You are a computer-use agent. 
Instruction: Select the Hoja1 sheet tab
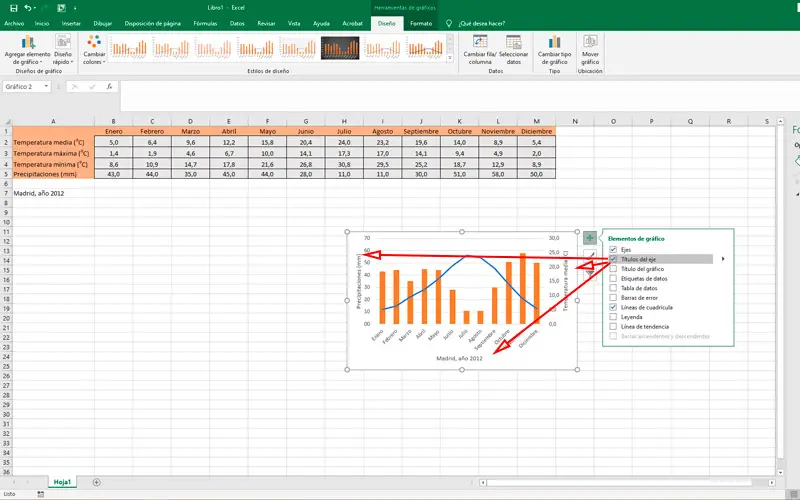[62, 482]
